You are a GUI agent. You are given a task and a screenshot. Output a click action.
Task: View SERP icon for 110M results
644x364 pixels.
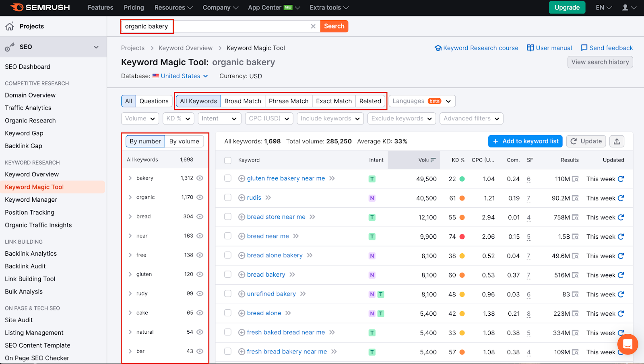[575, 179]
